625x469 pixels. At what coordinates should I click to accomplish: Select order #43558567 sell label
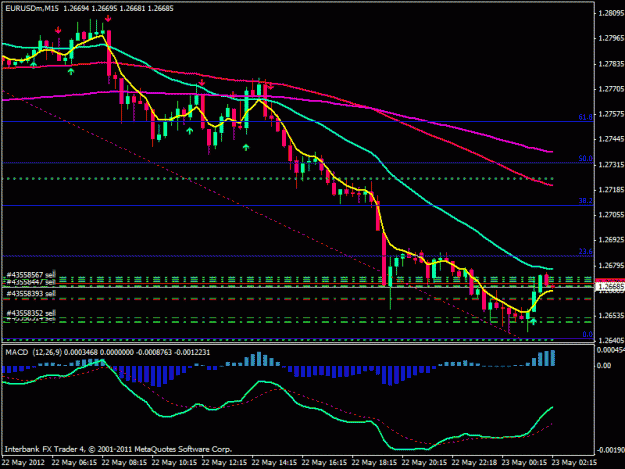(x=31, y=275)
